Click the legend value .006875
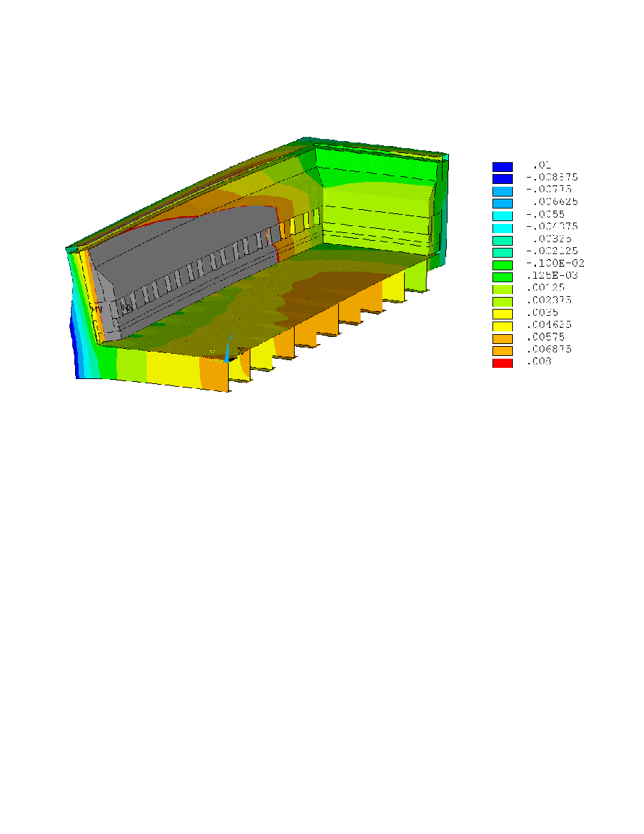This screenshot has width=644, height=834. tap(549, 349)
